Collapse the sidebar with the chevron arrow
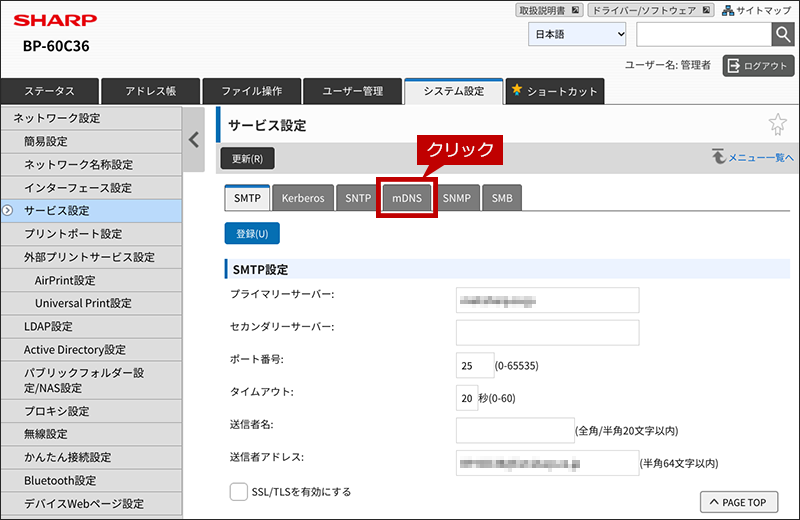 194,139
